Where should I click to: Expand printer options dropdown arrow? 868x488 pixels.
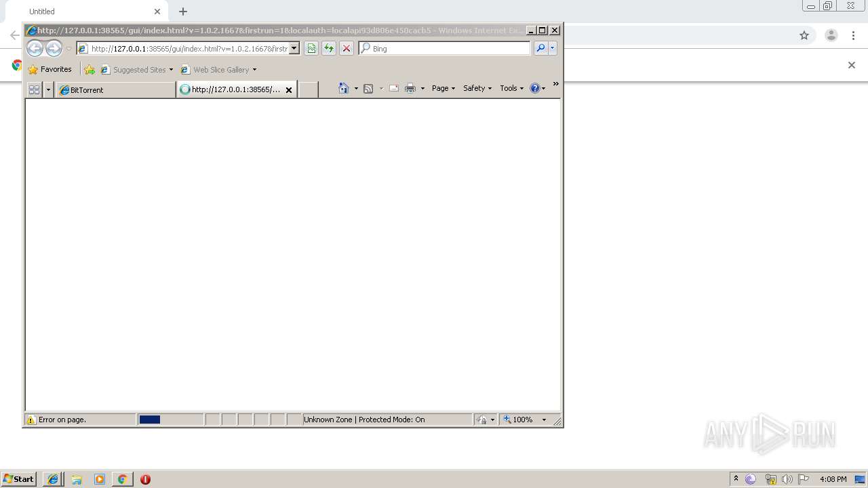(422, 89)
